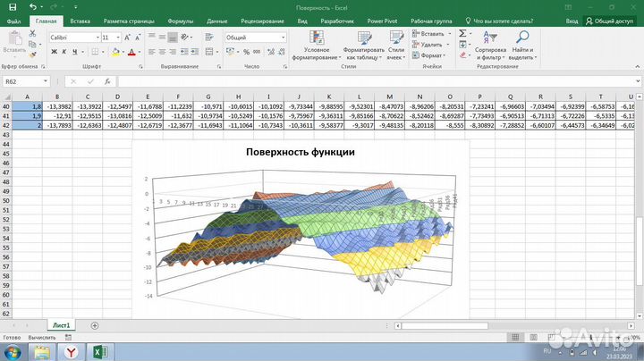Image resolution: width=644 pixels, height=361 pixels.
Task: Open the Формулы ribbon tab
Action: coord(181,19)
